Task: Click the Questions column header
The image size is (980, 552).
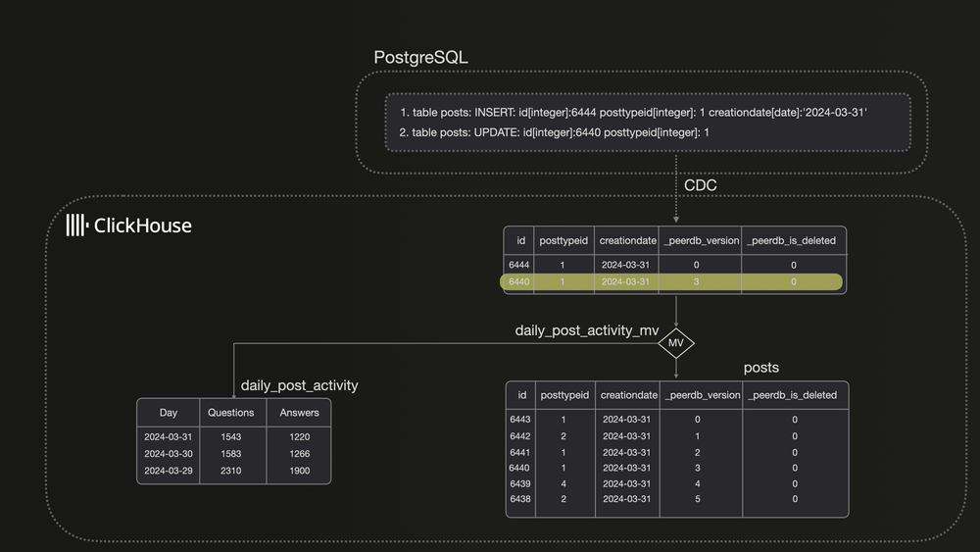Action: (231, 413)
